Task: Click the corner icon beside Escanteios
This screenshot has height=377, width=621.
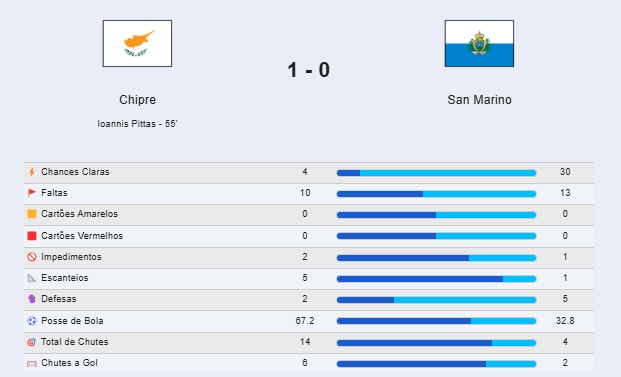Action: (32, 278)
